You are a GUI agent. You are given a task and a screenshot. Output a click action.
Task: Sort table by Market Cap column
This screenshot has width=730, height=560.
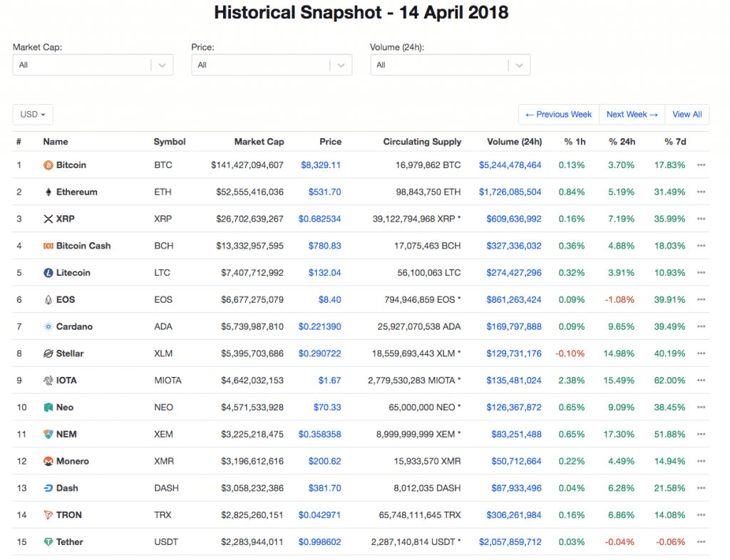[x=259, y=142]
